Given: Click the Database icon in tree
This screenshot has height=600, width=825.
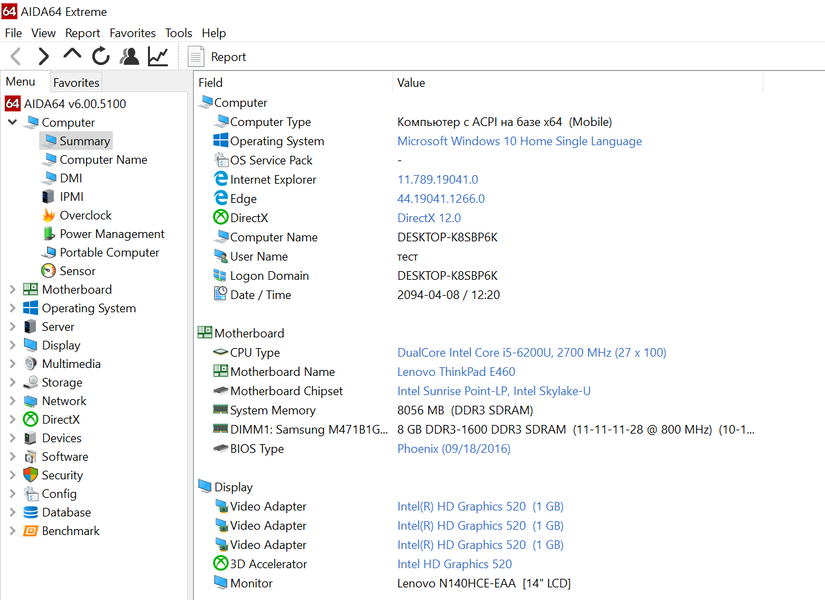Looking at the screenshot, I should tap(31, 512).
